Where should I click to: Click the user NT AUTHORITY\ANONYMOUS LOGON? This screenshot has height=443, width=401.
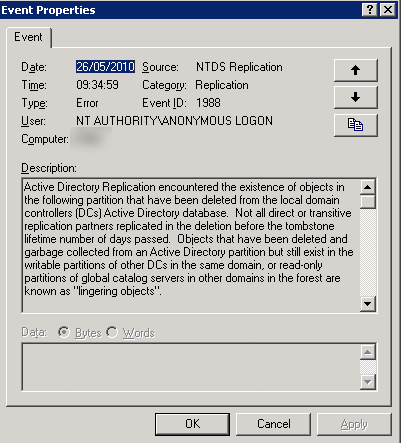(174, 121)
